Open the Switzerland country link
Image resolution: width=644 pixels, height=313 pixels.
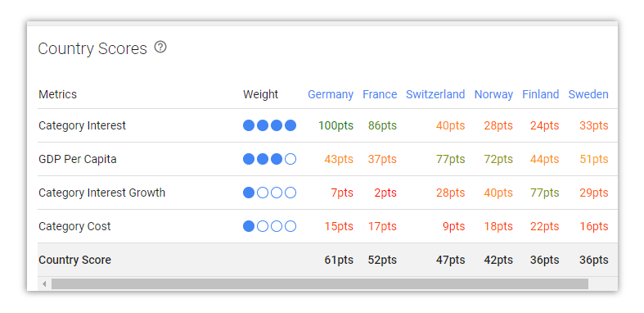[x=435, y=94]
